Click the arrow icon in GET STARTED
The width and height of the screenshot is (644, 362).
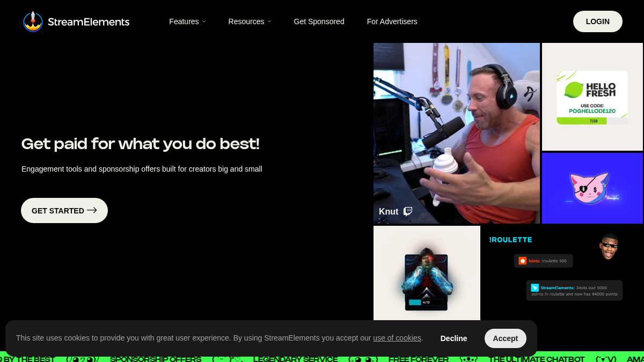click(92, 210)
